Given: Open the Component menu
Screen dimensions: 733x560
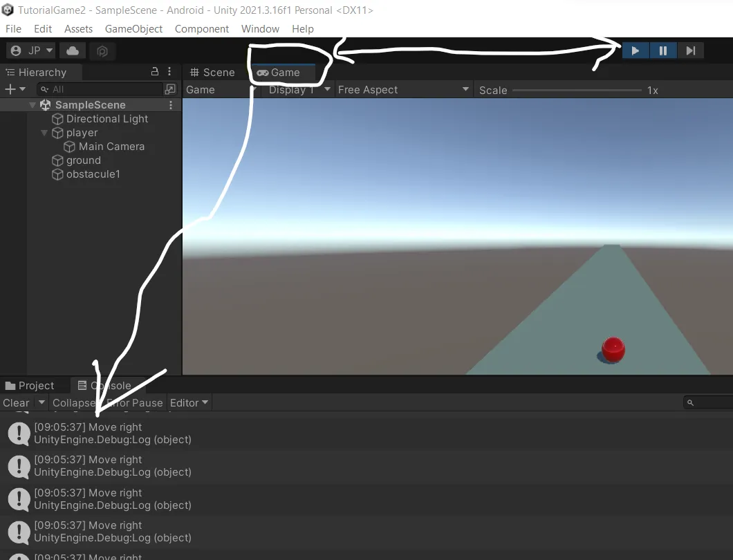Looking at the screenshot, I should (202, 29).
